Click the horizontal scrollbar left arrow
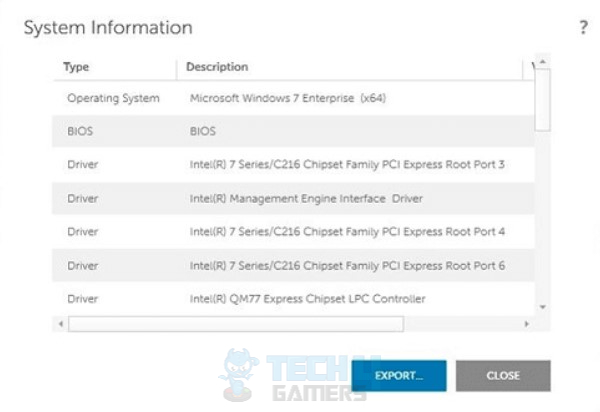Screen dimensions: 600x412 (x=61, y=324)
